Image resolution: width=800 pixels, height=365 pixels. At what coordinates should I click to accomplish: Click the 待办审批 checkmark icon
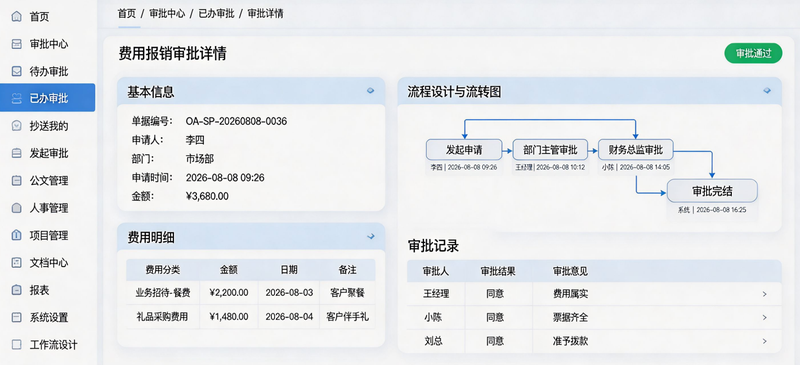point(16,71)
